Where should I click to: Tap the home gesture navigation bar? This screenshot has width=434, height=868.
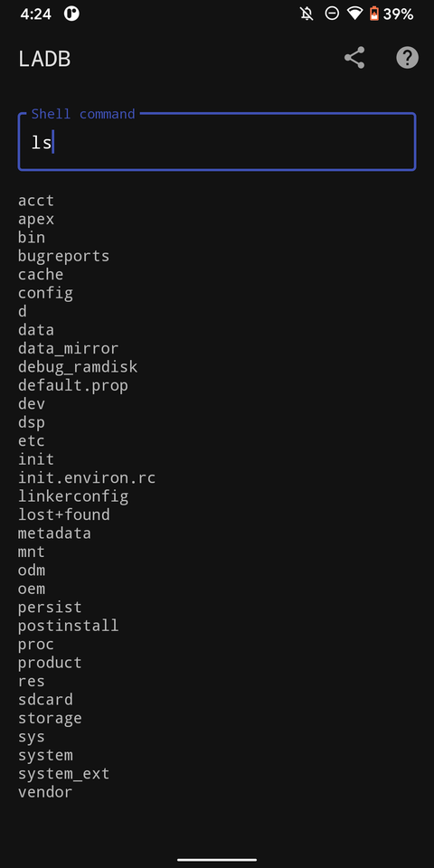coord(217,860)
